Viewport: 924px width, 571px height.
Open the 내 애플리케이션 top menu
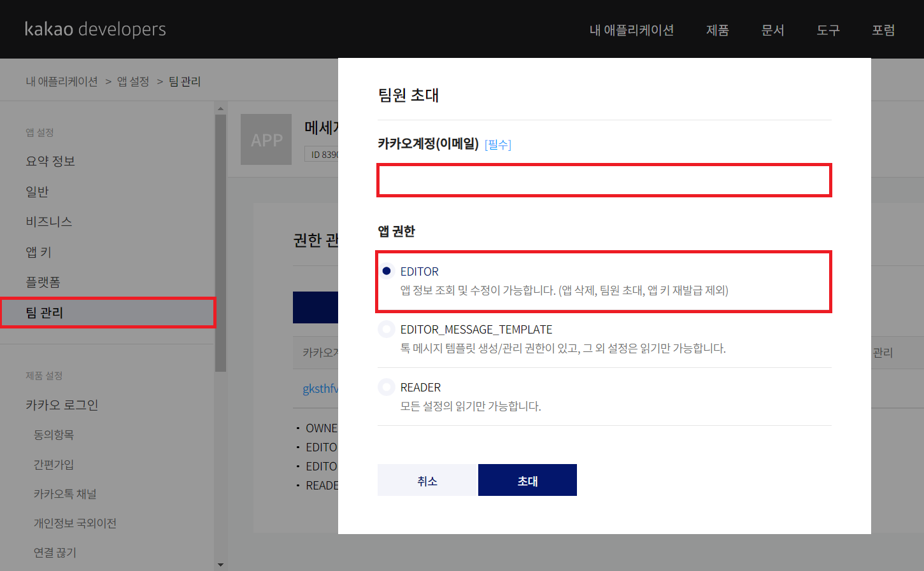tap(631, 30)
